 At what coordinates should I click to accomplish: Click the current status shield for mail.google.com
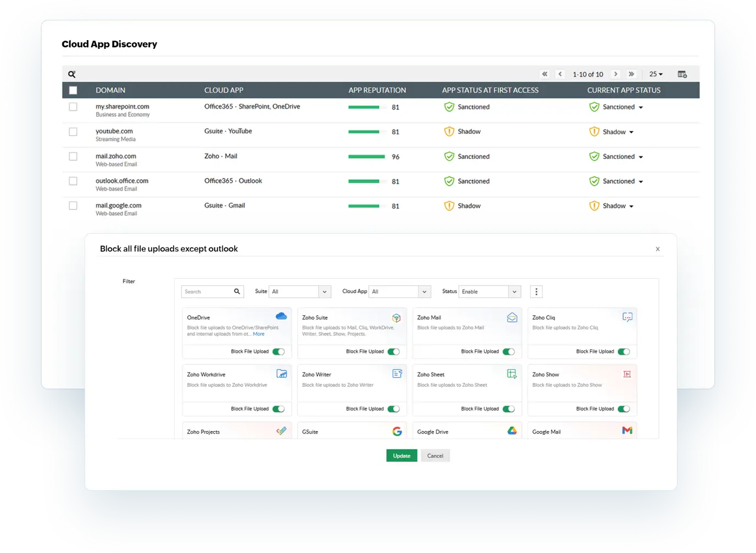(594, 206)
